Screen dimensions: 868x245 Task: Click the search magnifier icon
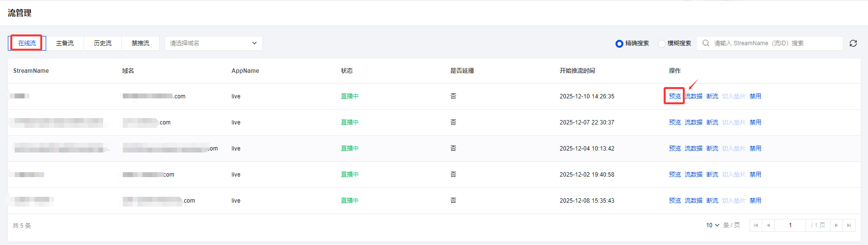(x=706, y=43)
